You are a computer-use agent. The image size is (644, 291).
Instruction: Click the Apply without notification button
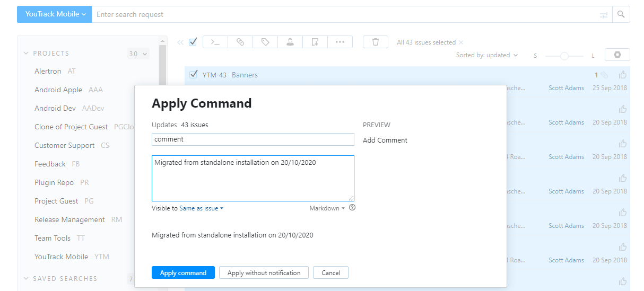pyautogui.click(x=264, y=273)
